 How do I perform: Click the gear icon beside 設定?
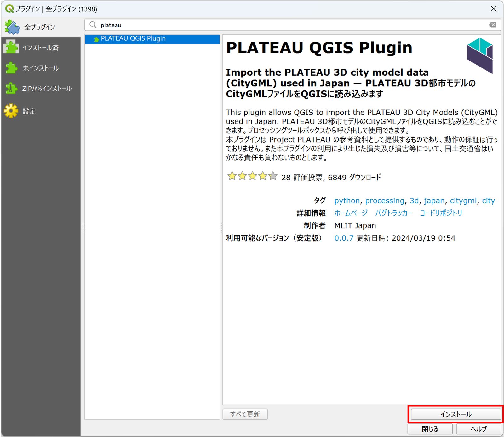11,111
